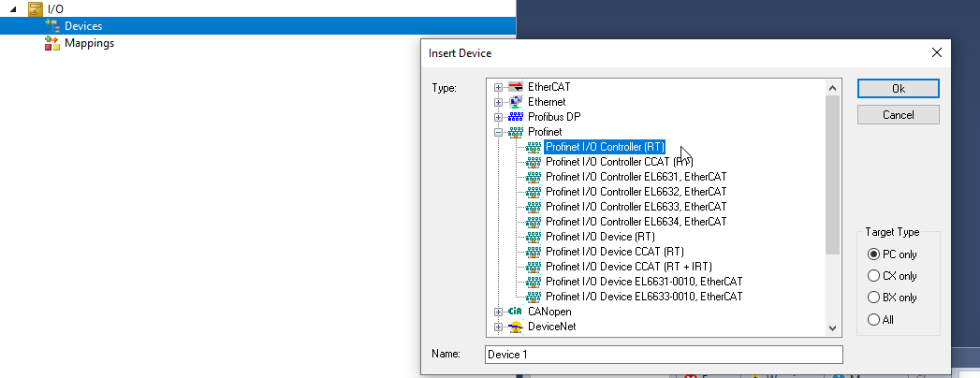Click the Devices icon in I/O tree
Screen dimensions: 980x378
point(52,26)
